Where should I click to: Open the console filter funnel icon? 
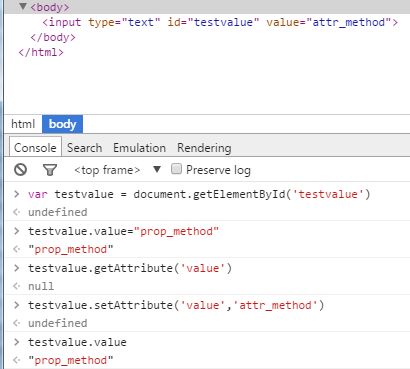coord(50,170)
